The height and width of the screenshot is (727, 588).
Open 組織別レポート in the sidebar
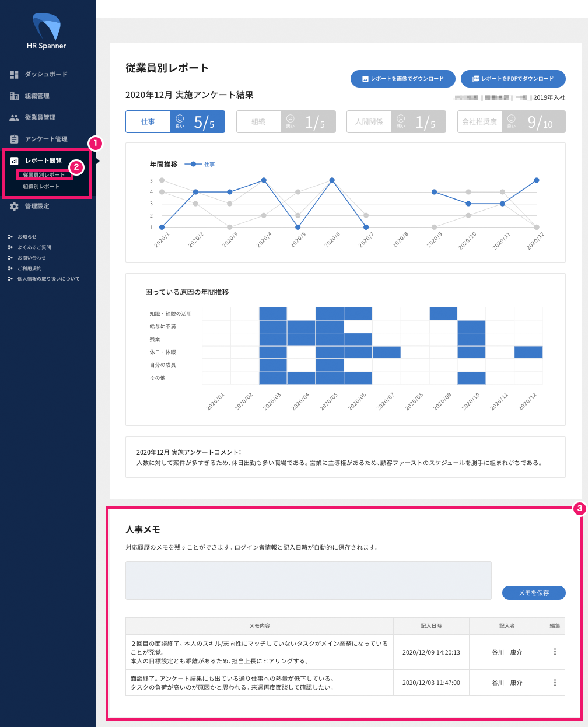point(41,187)
